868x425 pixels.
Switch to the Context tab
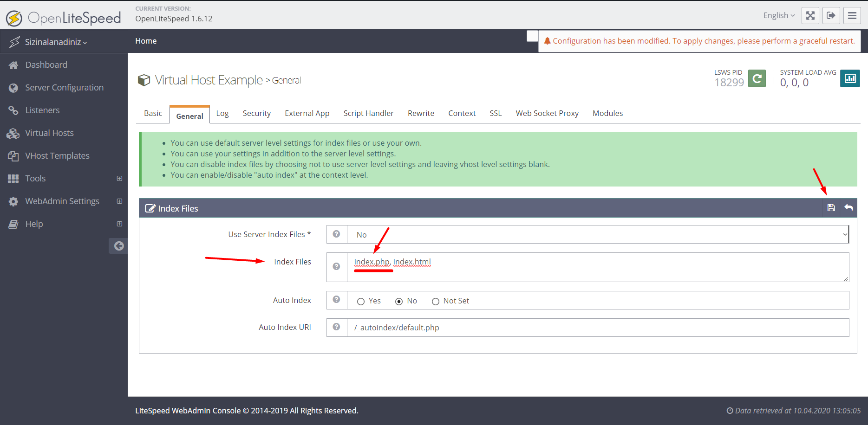pos(462,113)
